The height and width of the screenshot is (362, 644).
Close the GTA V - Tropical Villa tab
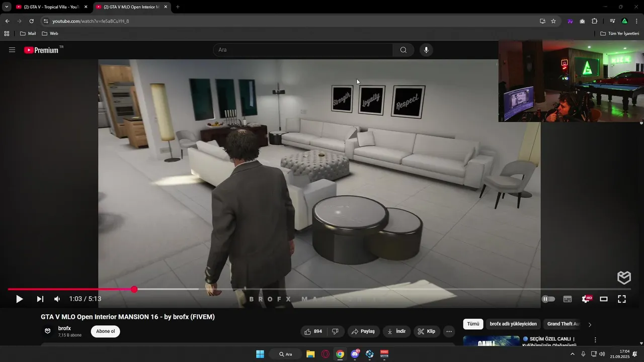[x=86, y=7]
